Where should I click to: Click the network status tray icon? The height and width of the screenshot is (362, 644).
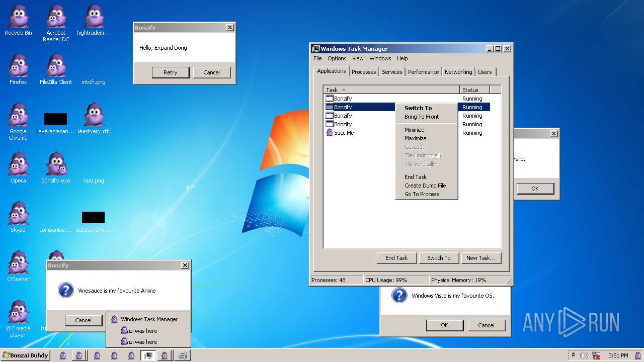[596, 355]
